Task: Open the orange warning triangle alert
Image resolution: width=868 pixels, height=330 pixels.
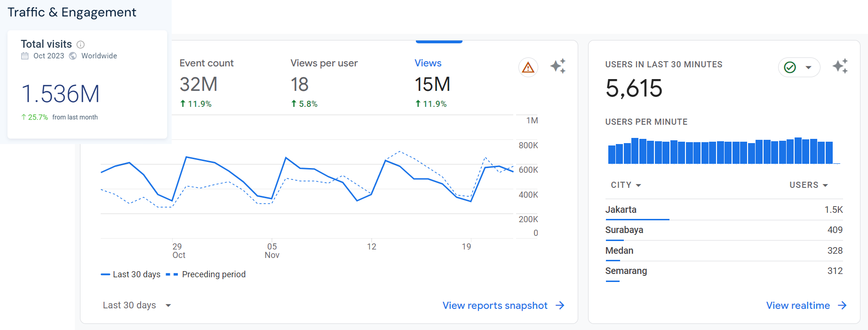Action: pos(528,67)
